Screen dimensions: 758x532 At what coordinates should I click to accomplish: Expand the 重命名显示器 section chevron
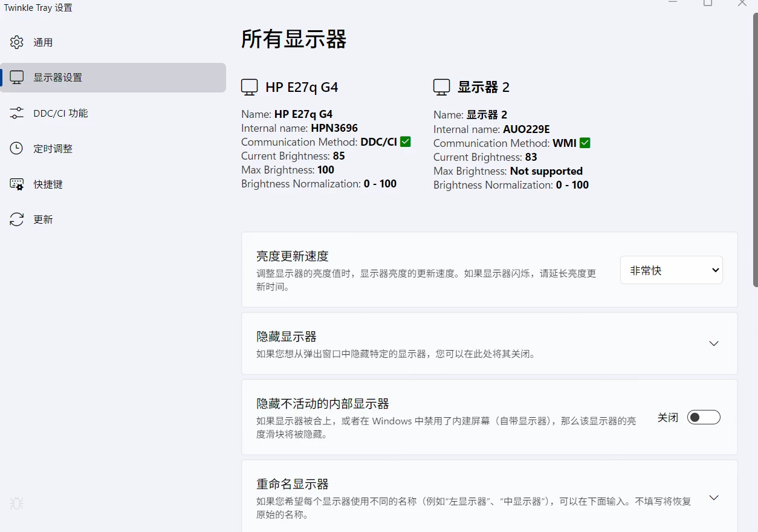pyautogui.click(x=714, y=498)
